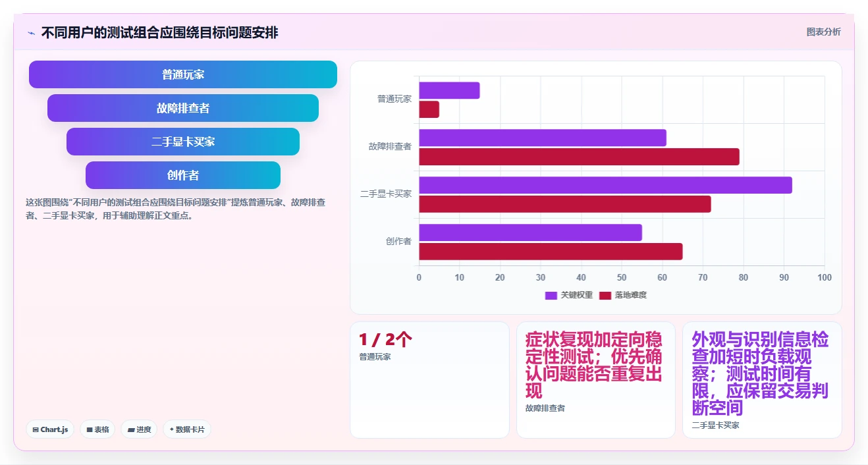Click the title icon beside 不同用户的测试组合

click(x=32, y=32)
